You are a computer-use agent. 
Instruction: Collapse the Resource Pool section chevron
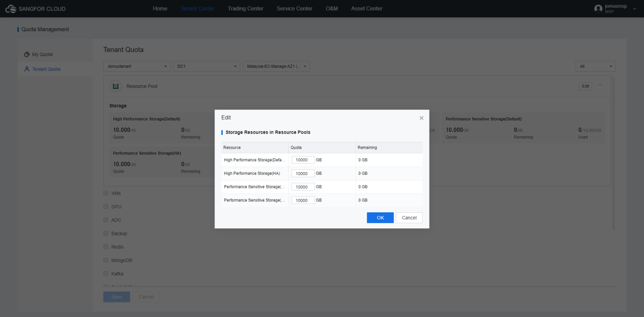(x=600, y=86)
